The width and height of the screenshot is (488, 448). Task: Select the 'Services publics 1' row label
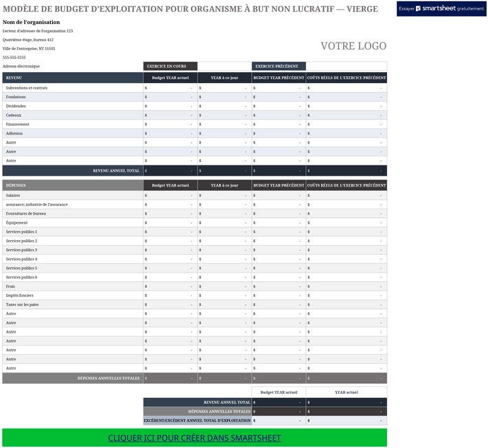[x=21, y=232]
